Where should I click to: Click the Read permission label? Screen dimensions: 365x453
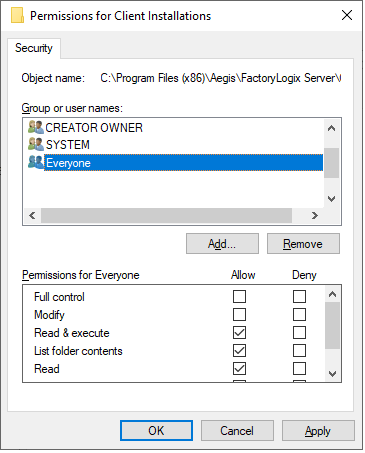click(47, 369)
